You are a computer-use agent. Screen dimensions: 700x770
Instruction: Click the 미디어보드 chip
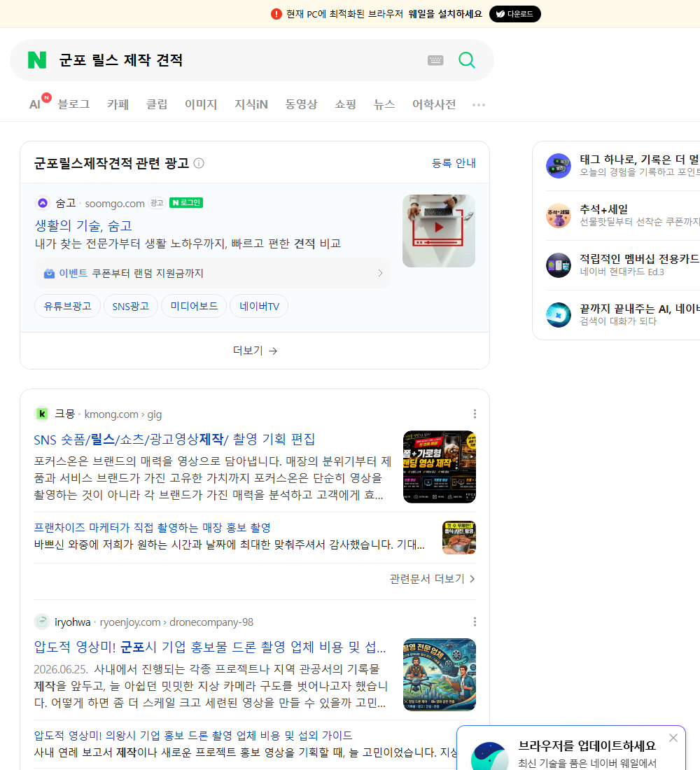click(x=194, y=307)
